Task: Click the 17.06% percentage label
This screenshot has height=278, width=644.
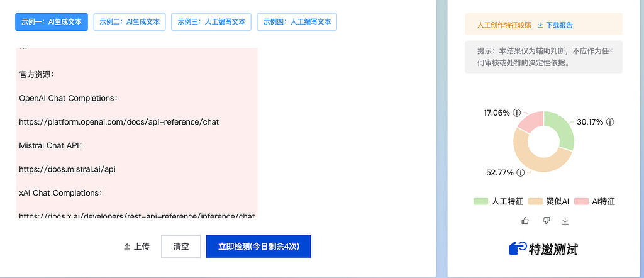Action: [x=497, y=113]
